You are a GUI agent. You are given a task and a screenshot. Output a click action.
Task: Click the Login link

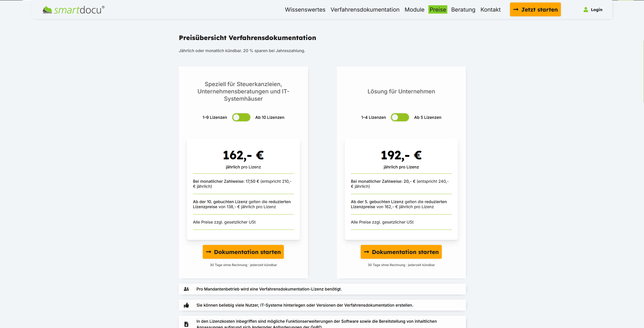point(596,10)
